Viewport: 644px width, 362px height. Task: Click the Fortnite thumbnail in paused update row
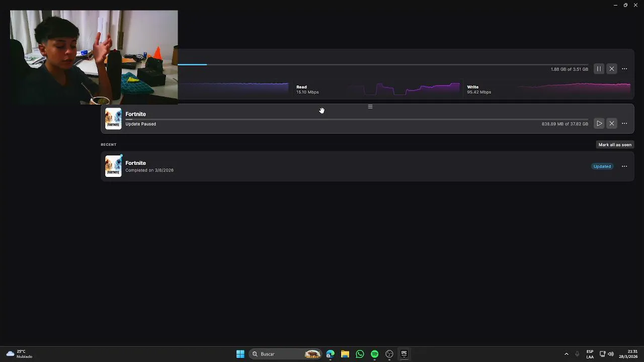click(x=113, y=119)
